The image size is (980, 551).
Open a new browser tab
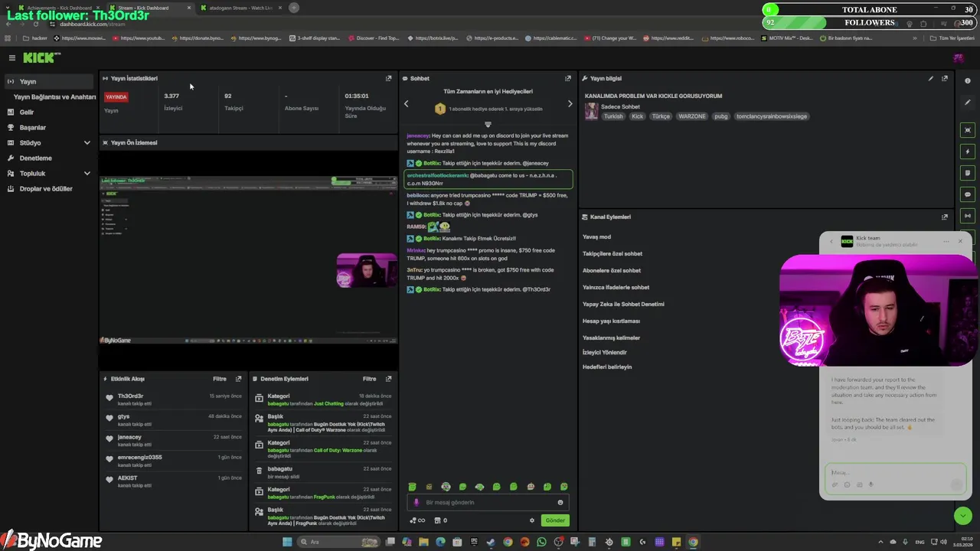tap(294, 8)
